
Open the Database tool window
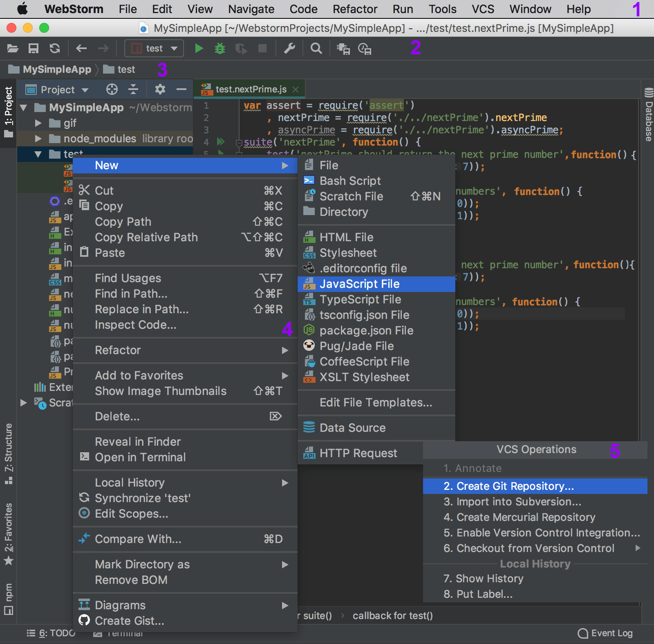tap(649, 115)
